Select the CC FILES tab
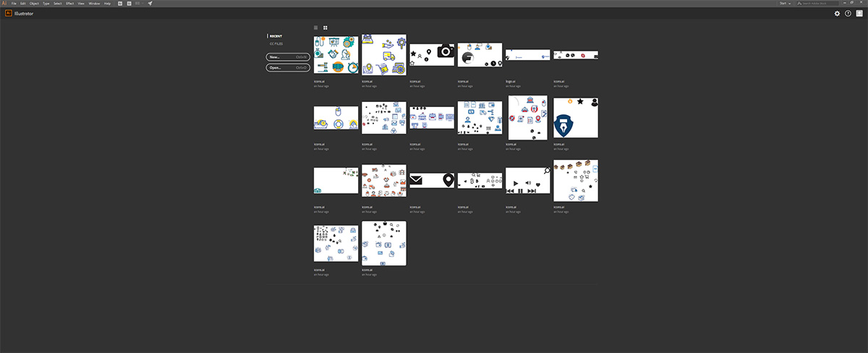868x353 pixels. 276,43
